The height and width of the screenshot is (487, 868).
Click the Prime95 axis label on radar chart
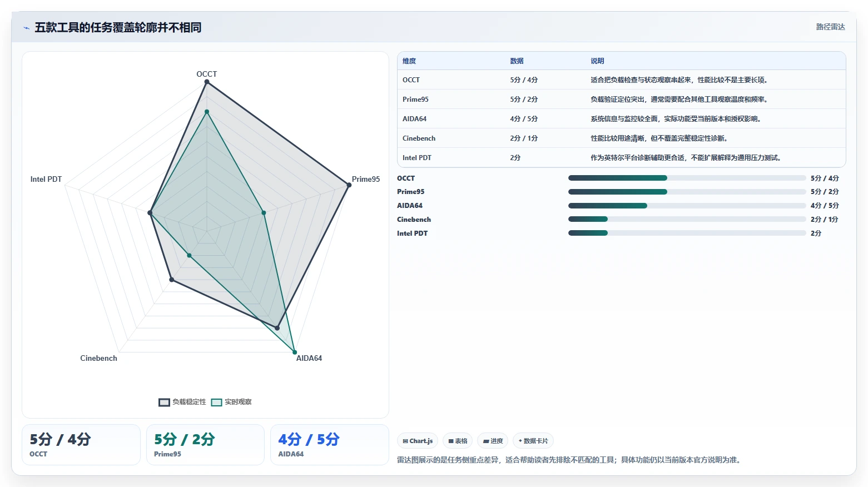click(366, 179)
